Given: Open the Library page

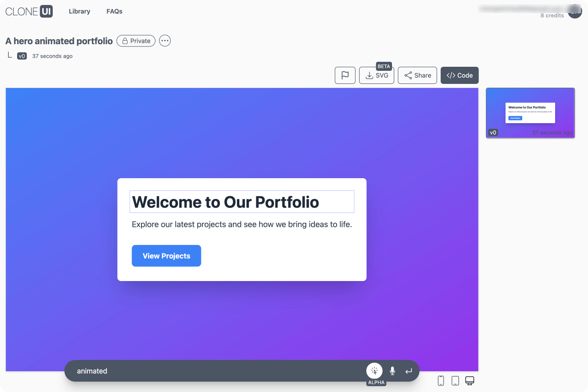Looking at the screenshot, I should 79,11.
